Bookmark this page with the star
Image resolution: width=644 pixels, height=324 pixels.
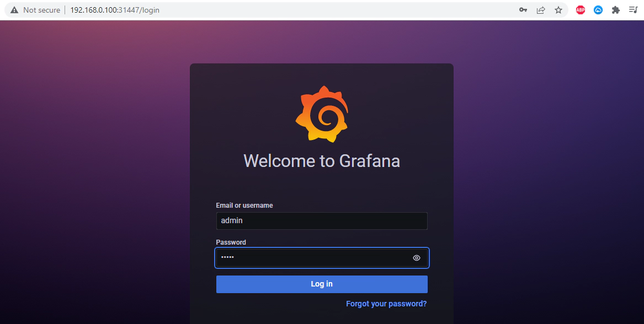558,10
